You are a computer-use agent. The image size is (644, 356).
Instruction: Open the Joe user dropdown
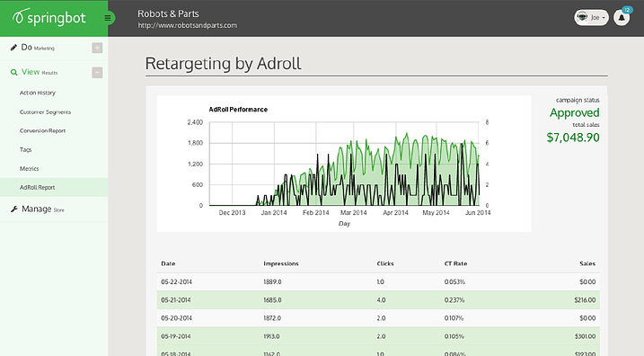point(591,18)
